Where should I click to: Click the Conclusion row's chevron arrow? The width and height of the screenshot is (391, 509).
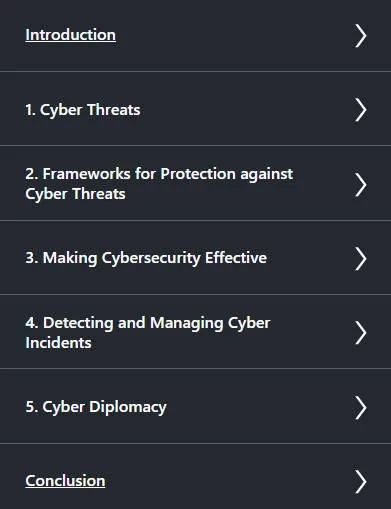pos(360,482)
